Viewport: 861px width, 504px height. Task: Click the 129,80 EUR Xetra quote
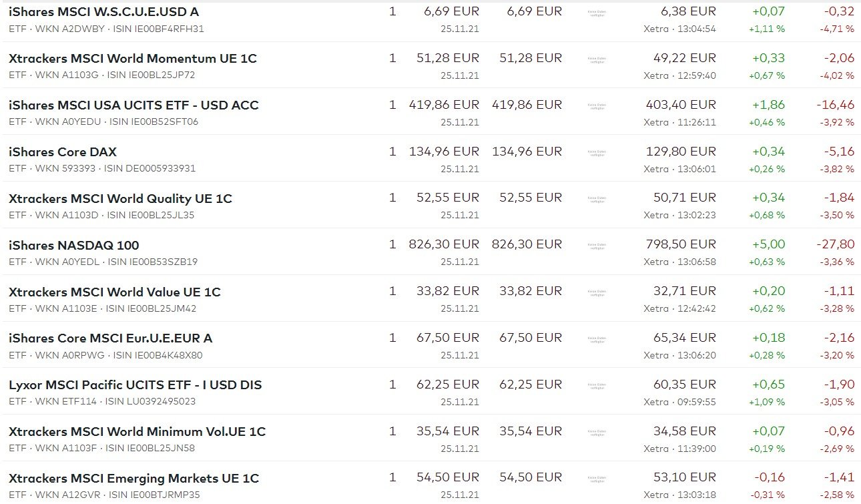tap(680, 152)
